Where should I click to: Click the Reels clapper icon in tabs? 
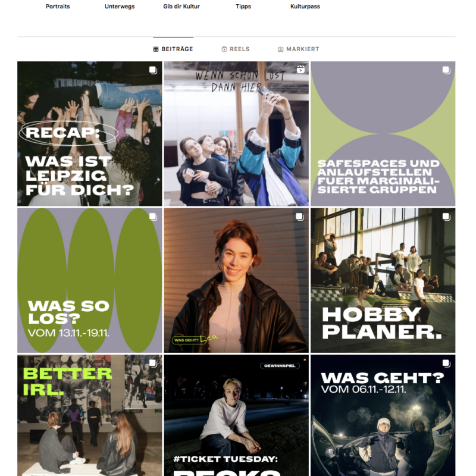pos(224,49)
